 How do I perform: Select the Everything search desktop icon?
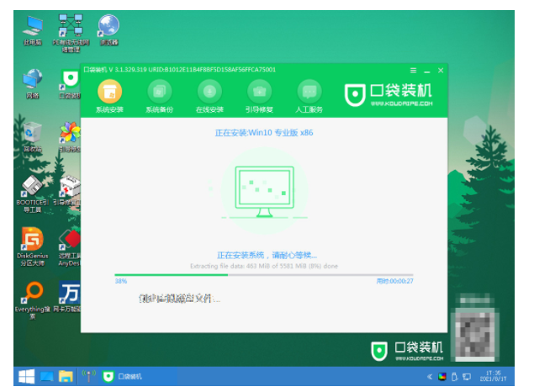pos(32,300)
